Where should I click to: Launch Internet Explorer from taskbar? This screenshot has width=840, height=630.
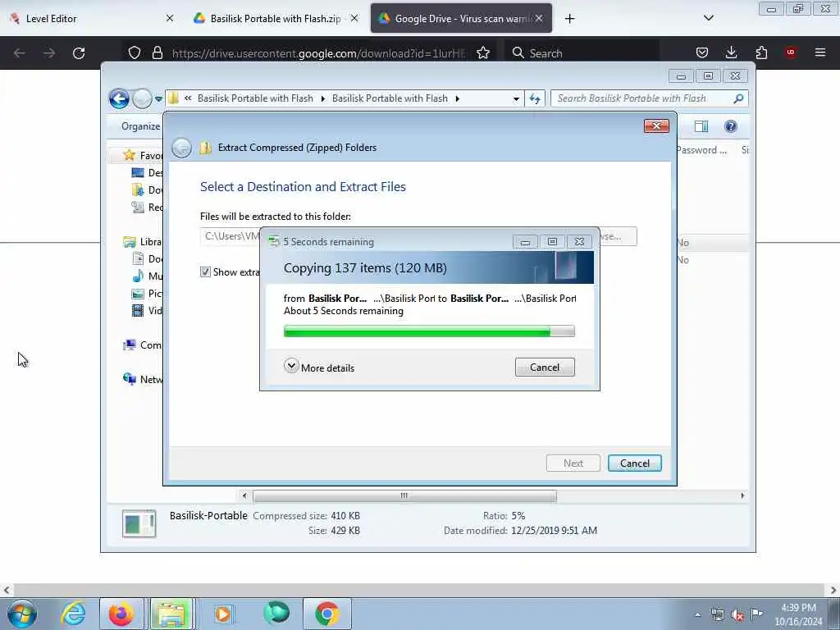(x=73, y=614)
